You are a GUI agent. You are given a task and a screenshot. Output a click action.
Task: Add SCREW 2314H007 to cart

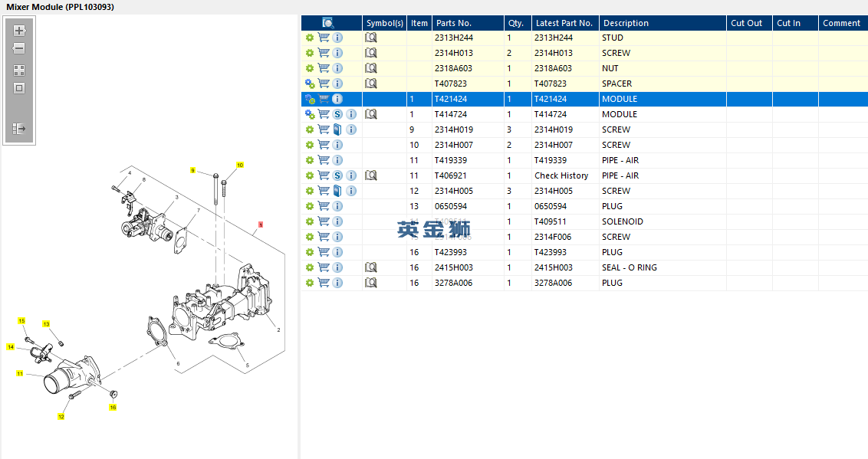(x=324, y=145)
